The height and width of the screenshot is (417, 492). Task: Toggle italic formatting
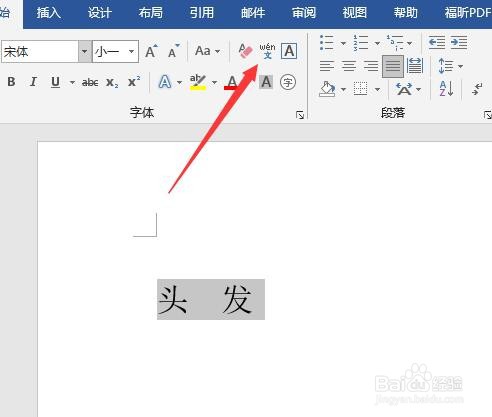pos(33,82)
